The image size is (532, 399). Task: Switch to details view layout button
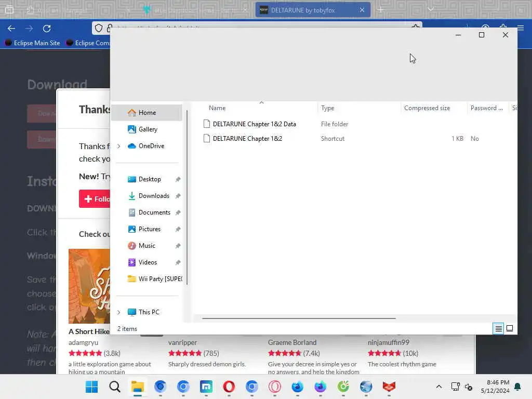click(498, 328)
